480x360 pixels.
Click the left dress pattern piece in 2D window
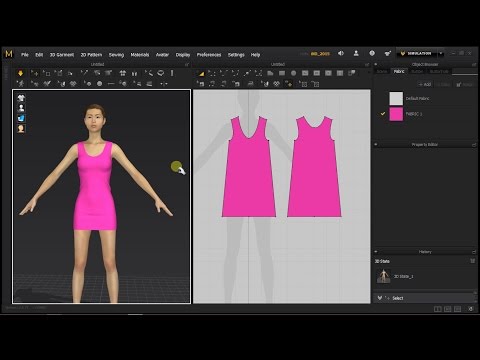249,167
